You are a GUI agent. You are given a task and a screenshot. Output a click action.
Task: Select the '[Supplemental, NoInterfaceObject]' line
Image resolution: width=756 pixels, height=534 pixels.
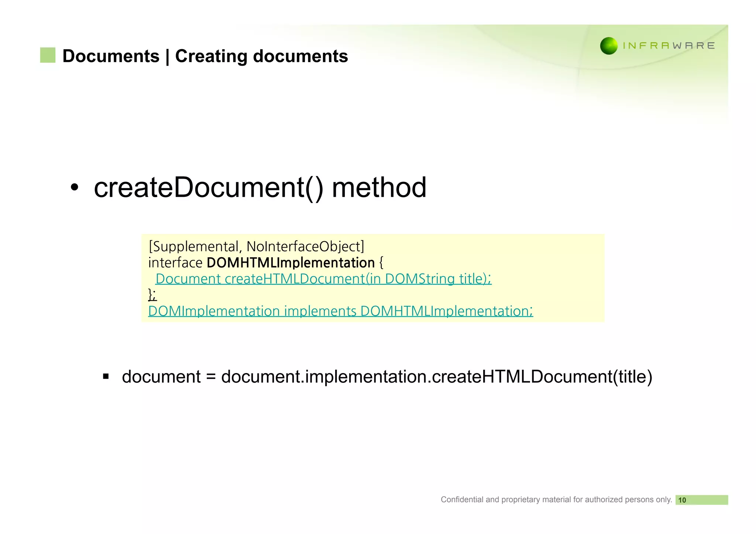(256, 247)
